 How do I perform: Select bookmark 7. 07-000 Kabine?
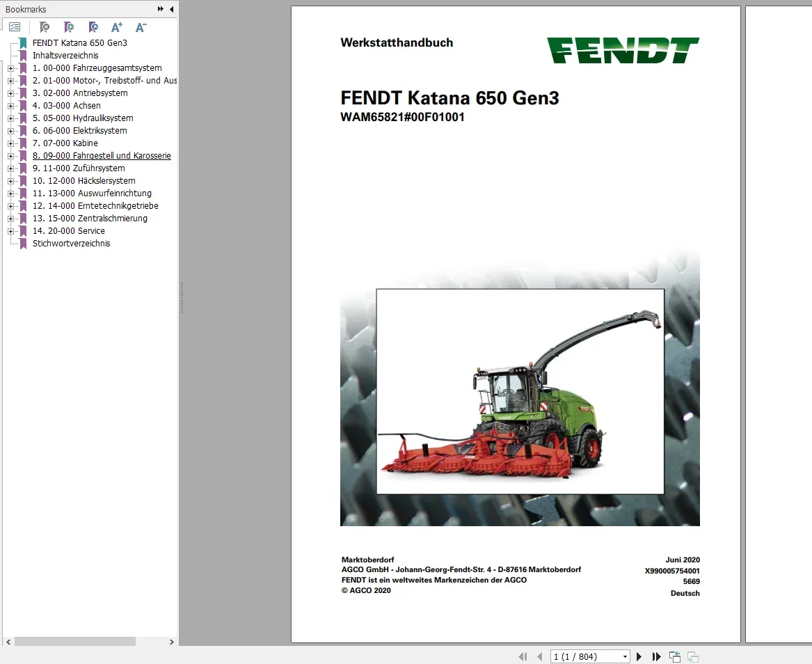tap(65, 143)
